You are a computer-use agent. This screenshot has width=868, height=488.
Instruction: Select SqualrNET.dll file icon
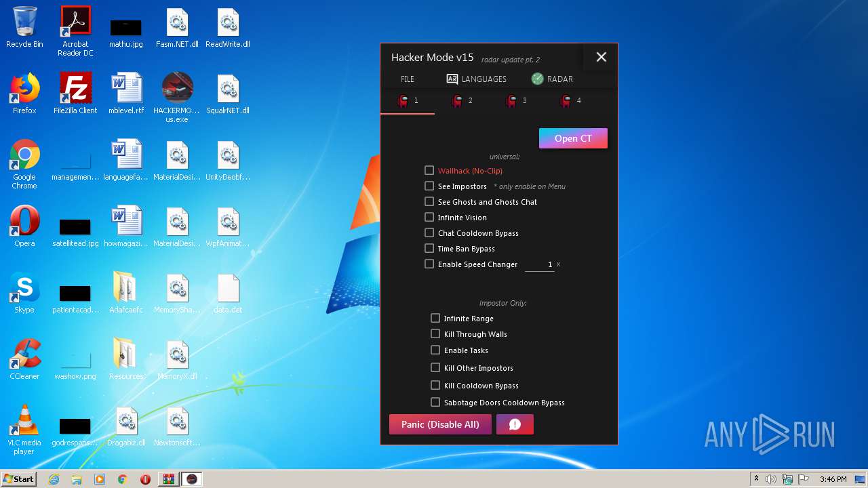228,94
